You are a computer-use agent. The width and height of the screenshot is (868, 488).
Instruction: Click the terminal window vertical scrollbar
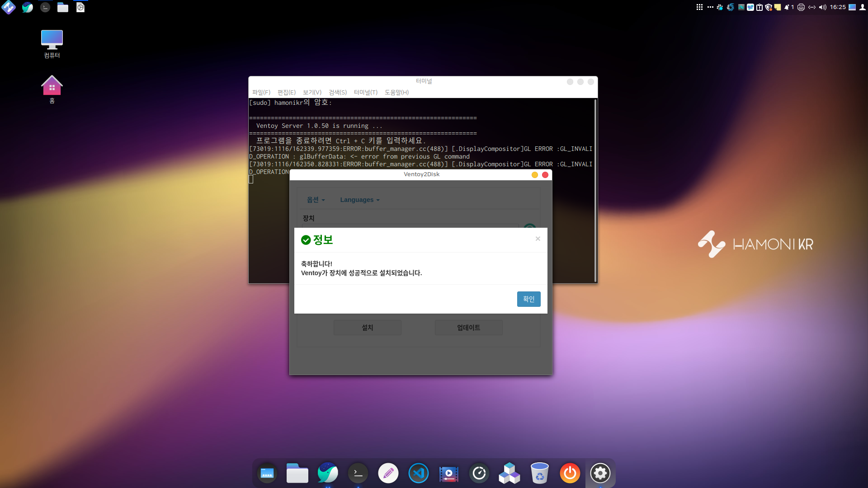595,190
